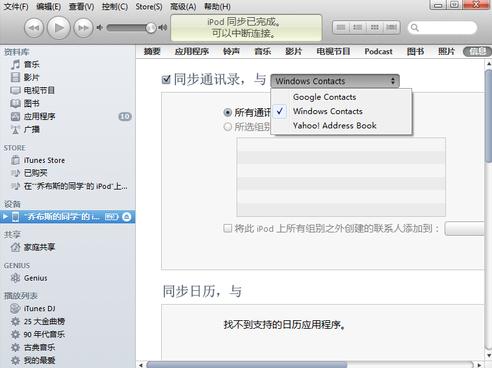Screen dimensions: 492x368
Task: Open the 帮助(H) menu
Action: [217, 7]
